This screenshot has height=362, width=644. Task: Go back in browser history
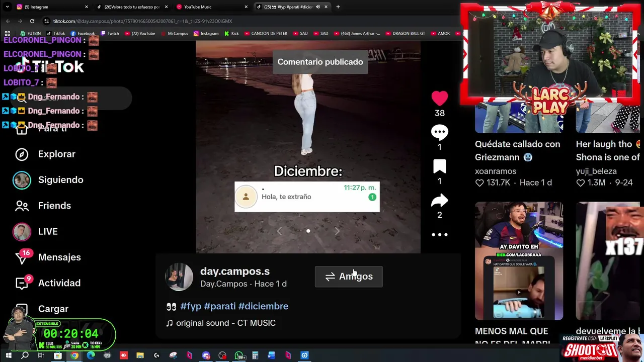[x=8, y=21]
